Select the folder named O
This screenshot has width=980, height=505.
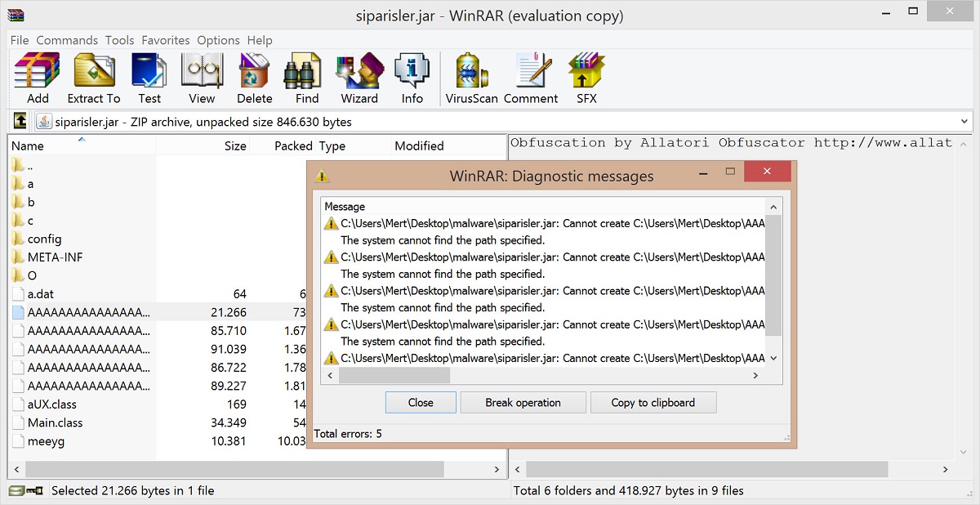[32, 275]
